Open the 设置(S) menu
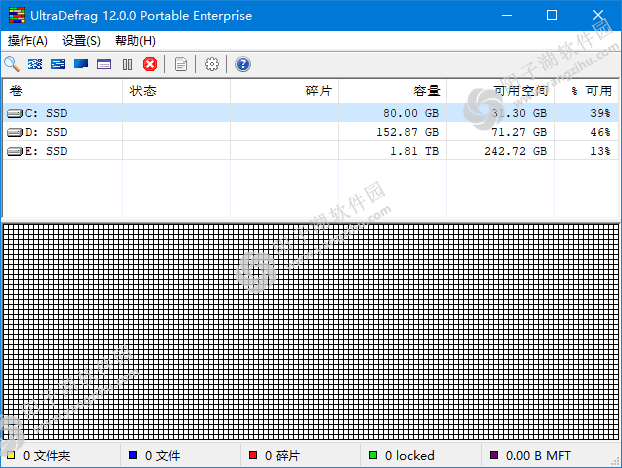The width and height of the screenshot is (622, 468). click(81, 40)
